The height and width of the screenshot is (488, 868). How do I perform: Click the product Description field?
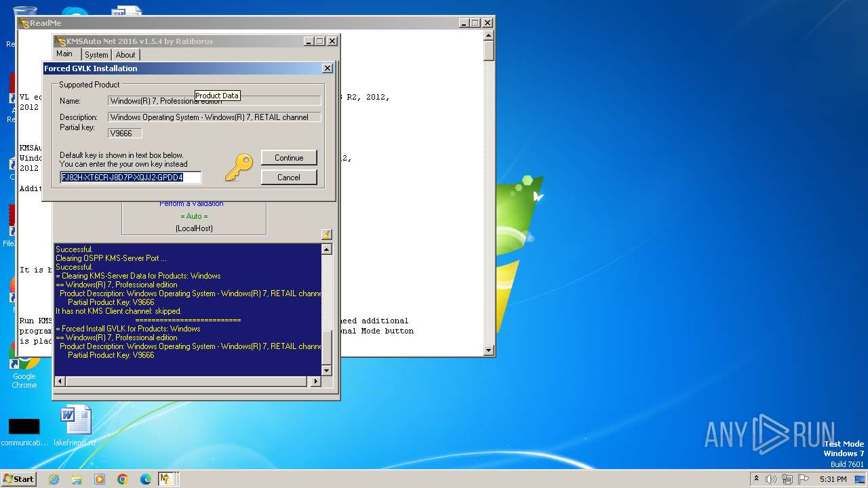coord(214,117)
